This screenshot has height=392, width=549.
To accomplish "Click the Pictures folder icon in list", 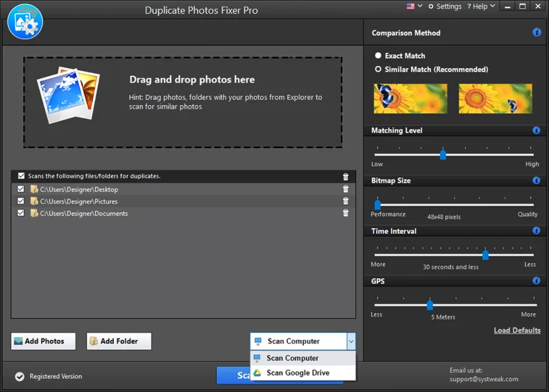I will pyautogui.click(x=34, y=201).
